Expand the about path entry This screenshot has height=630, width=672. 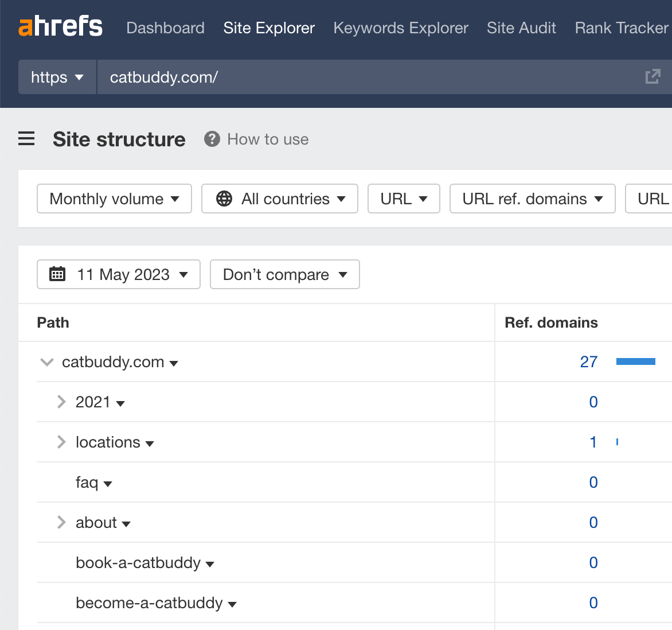click(x=61, y=522)
